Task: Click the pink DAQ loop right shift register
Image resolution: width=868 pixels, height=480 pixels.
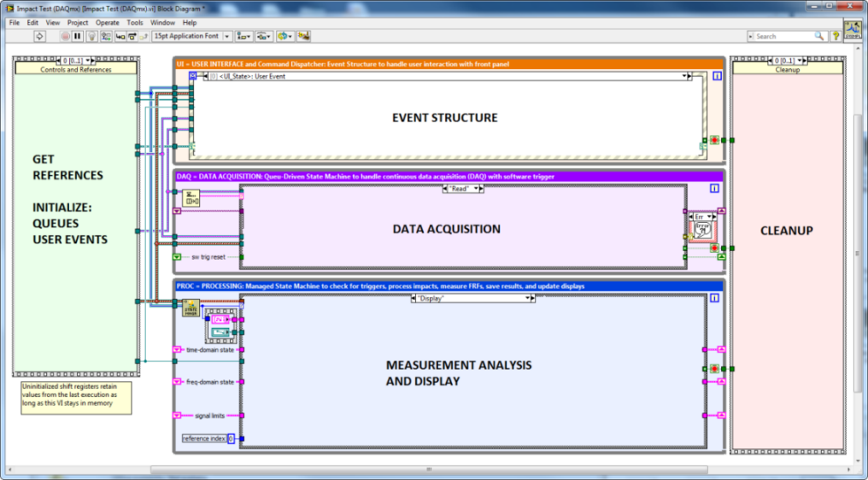Action: click(721, 211)
